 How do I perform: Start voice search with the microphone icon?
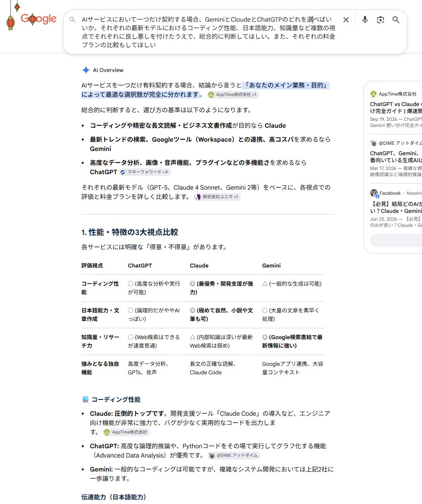coord(365,20)
